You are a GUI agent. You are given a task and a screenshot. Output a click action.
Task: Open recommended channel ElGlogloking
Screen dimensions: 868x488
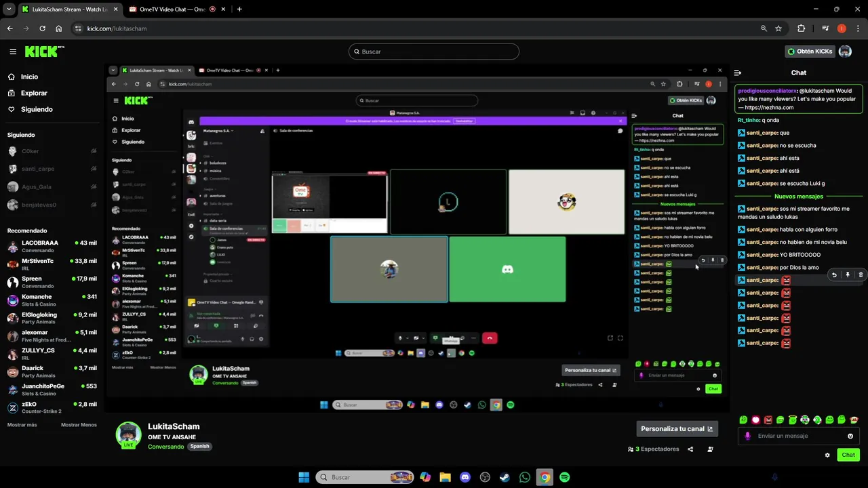coord(52,318)
